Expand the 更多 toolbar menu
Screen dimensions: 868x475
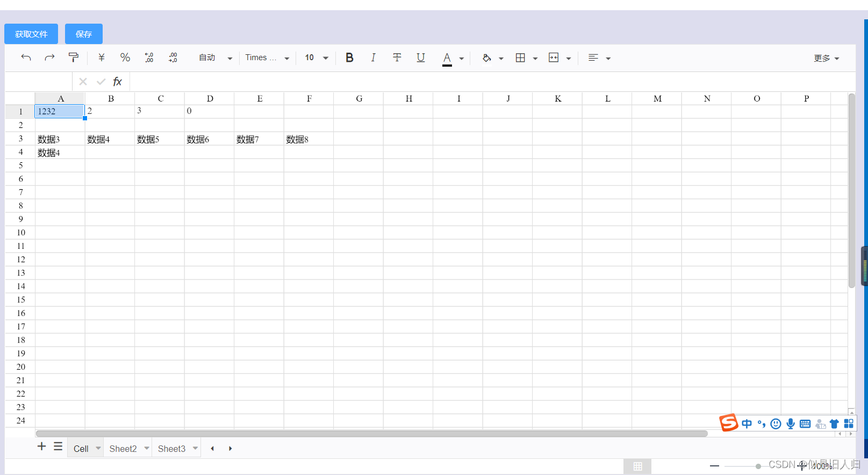pyautogui.click(x=827, y=58)
